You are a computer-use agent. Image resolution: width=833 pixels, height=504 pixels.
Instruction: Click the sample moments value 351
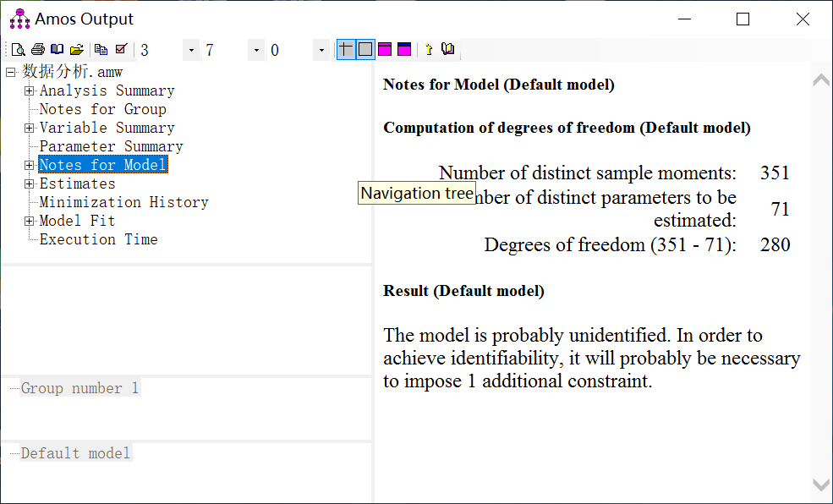click(775, 173)
